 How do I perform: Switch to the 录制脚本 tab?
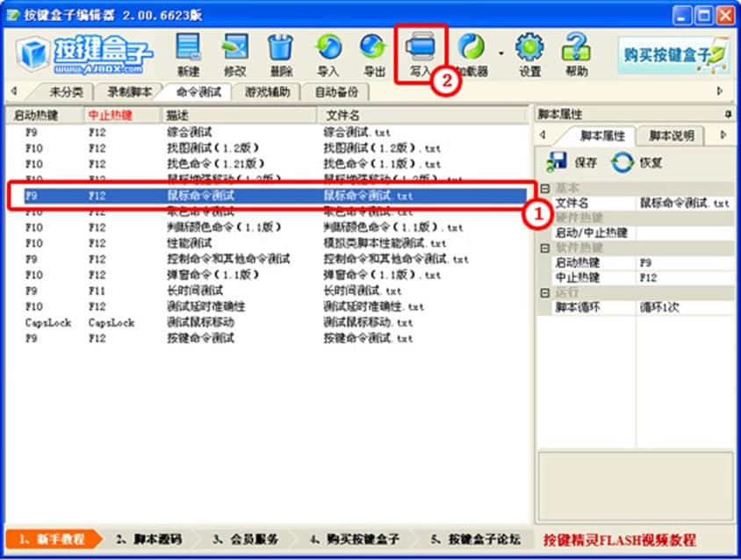(129, 91)
